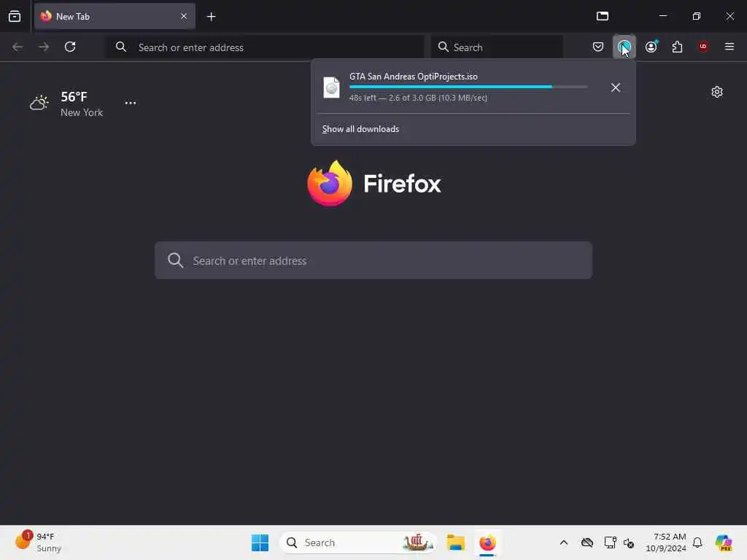This screenshot has width=747, height=560.
Task: Click the taskbar Search box
Action: 358,542
